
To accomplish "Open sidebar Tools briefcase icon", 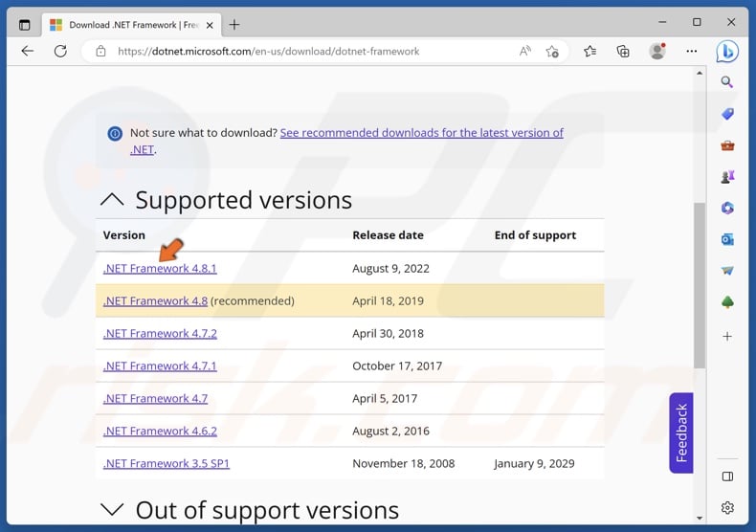I will tap(727, 145).
